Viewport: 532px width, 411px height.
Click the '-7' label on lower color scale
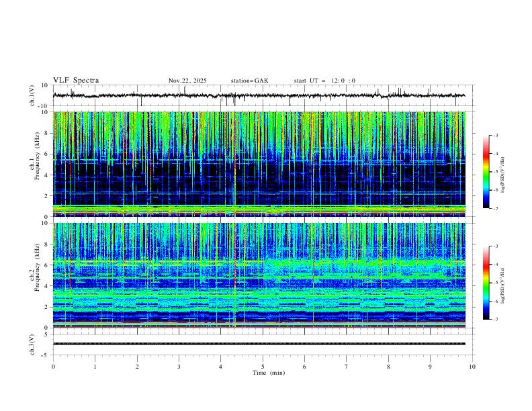(495, 320)
